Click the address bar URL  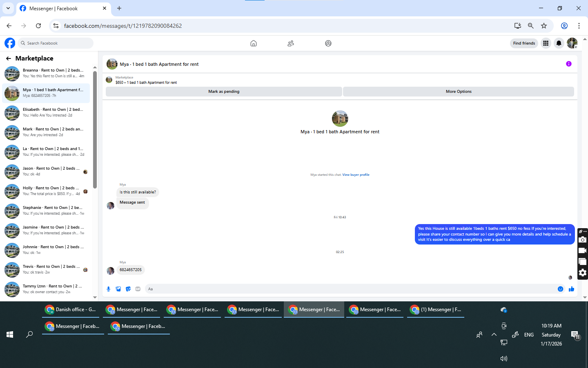123,26
